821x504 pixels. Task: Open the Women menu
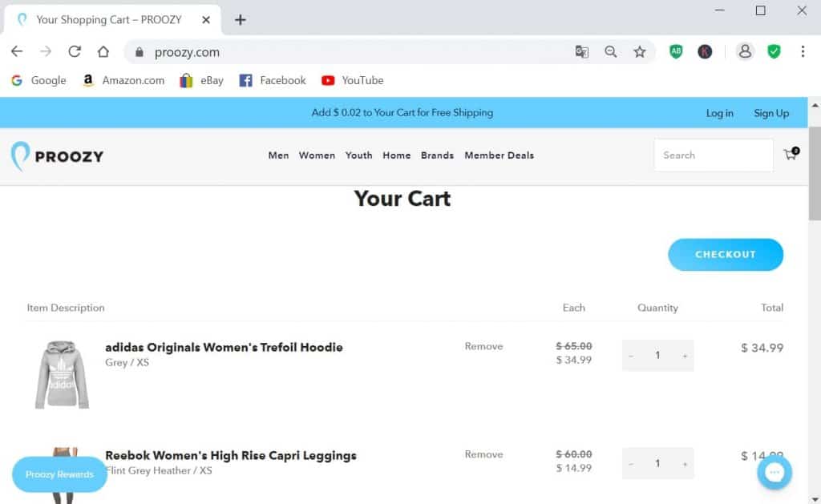click(317, 155)
